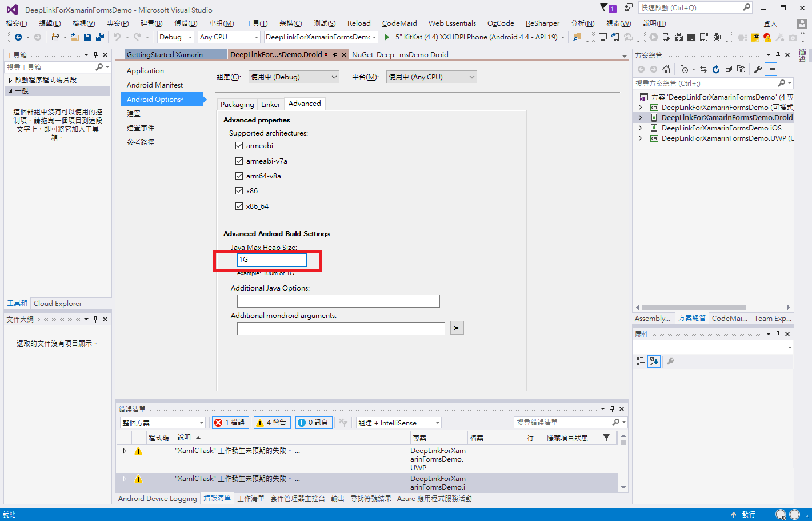The width and height of the screenshot is (812, 521).
Task: Open the 建置(B) build menu
Action: [x=151, y=23]
